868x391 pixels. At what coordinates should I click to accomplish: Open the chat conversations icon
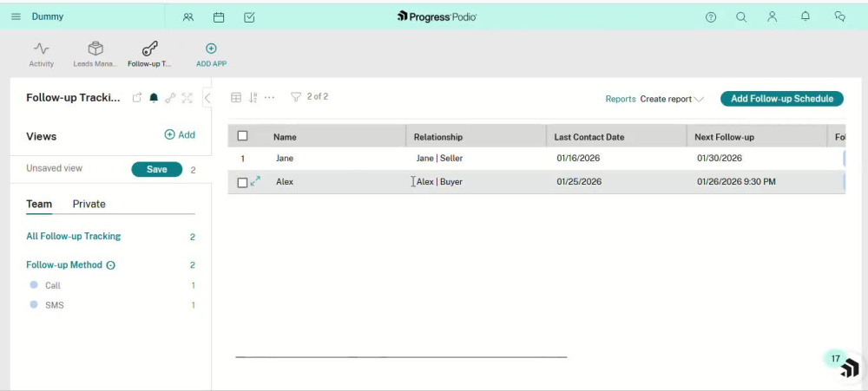839,16
